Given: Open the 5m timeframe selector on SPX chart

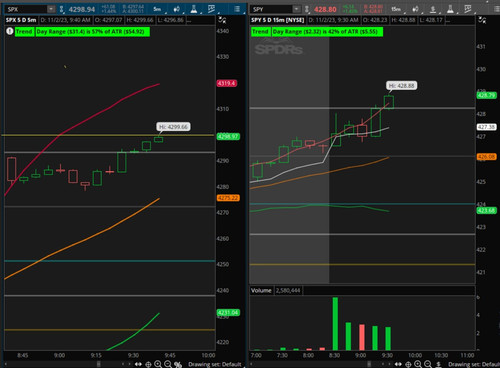Looking at the screenshot, I should (x=157, y=9).
